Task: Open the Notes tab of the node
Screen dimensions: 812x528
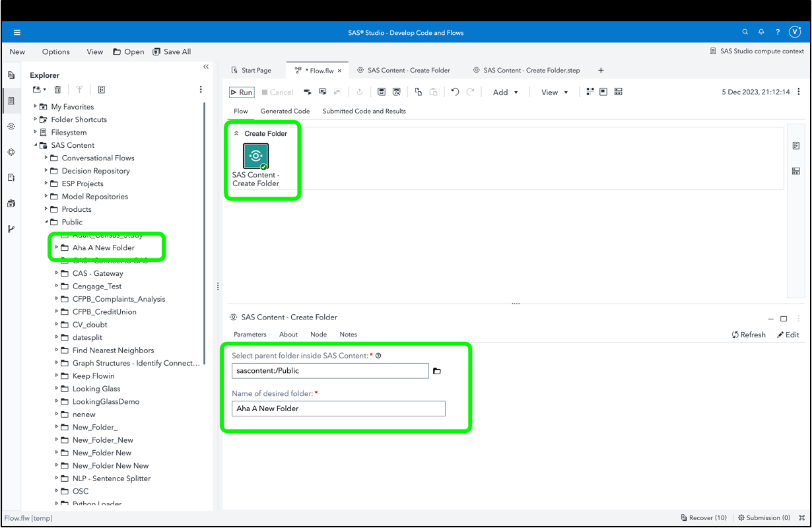Action: coord(349,335)
